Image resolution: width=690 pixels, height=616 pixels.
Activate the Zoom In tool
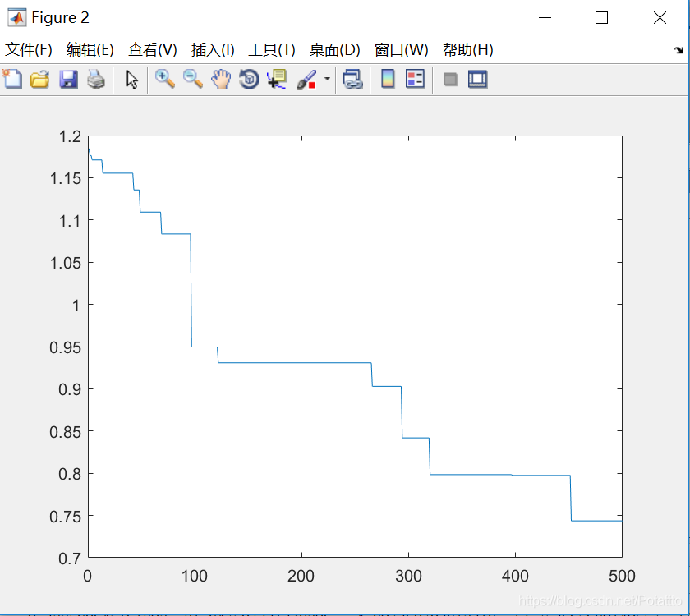pyautogui.click(x=165, y=79)
